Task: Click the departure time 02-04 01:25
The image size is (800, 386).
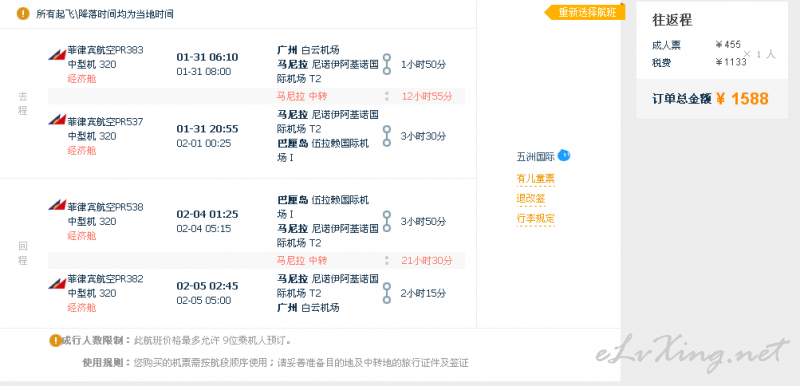Action: (x=207, y=214)
